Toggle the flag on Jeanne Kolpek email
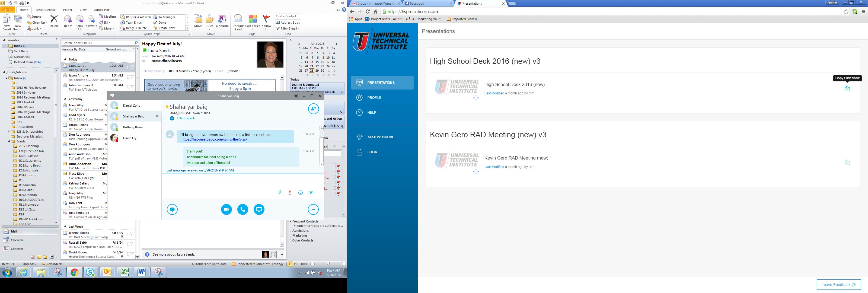 pos(132,234)
